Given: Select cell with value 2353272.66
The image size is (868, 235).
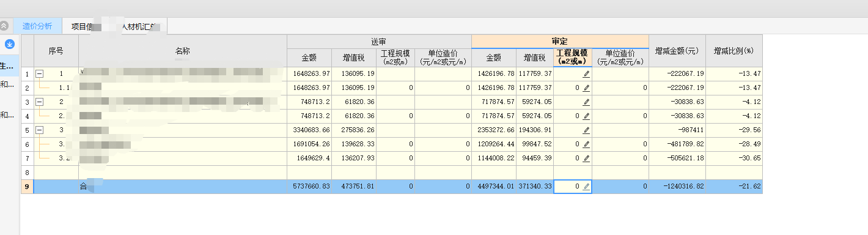Looking at the screenshot, I should [x=494, y=130].
